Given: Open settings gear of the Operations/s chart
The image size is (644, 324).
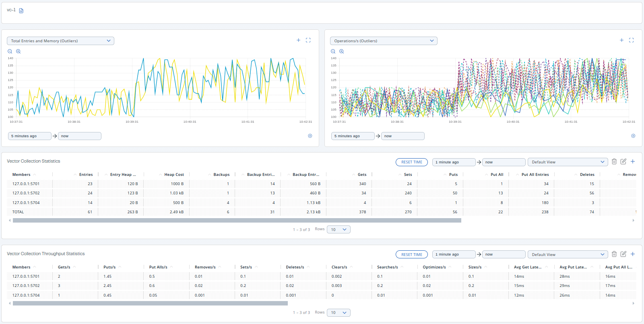Looking at the screenshot, I should coord(633,136).
